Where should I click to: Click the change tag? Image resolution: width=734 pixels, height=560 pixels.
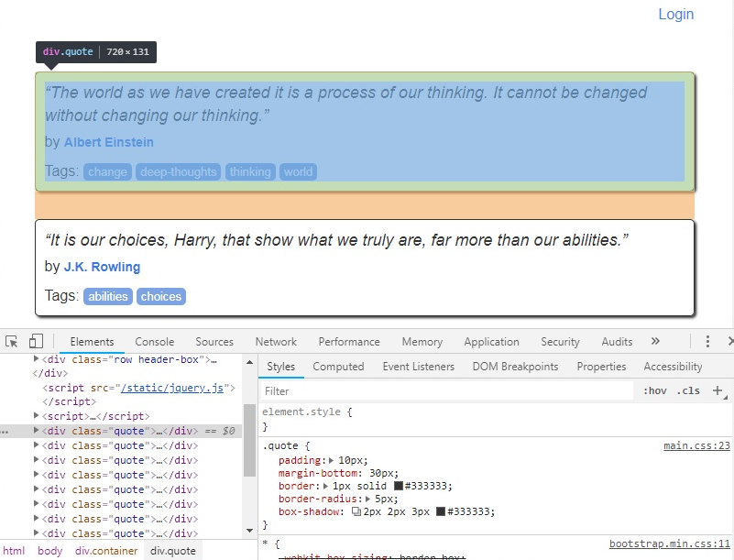point(107,171)
